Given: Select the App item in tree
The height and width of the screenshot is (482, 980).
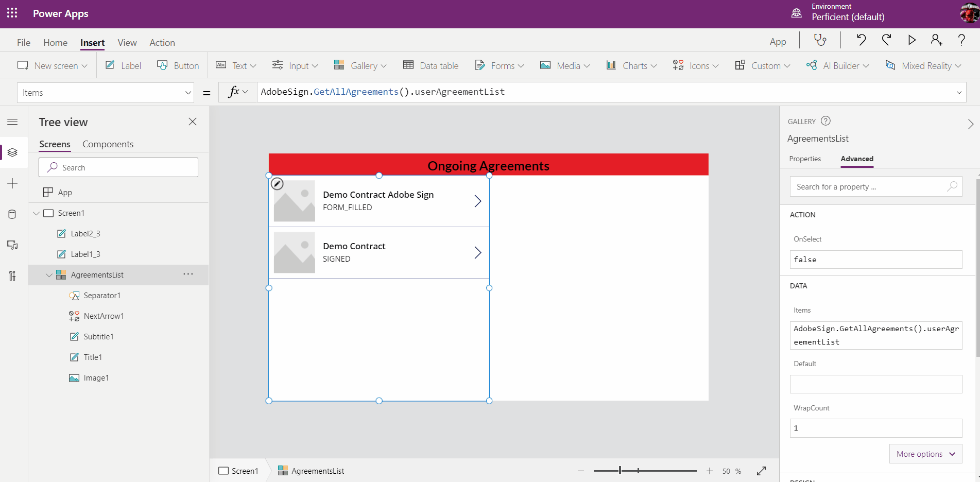Looking at the screenshot, I should point(65,192).
